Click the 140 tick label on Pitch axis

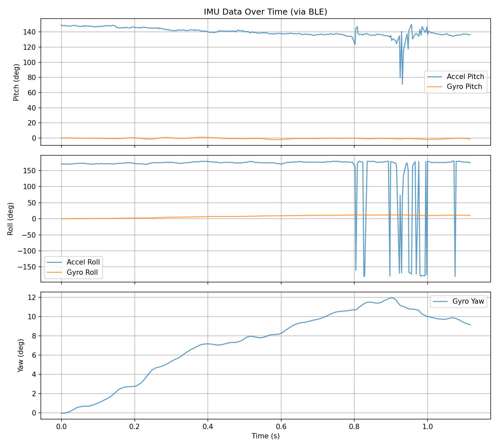[x=32, y=32]
